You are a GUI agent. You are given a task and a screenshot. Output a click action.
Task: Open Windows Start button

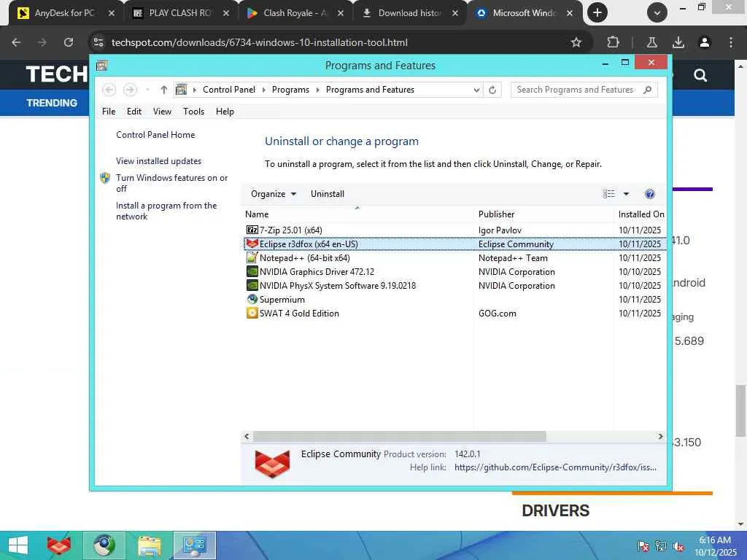(18, 545)
